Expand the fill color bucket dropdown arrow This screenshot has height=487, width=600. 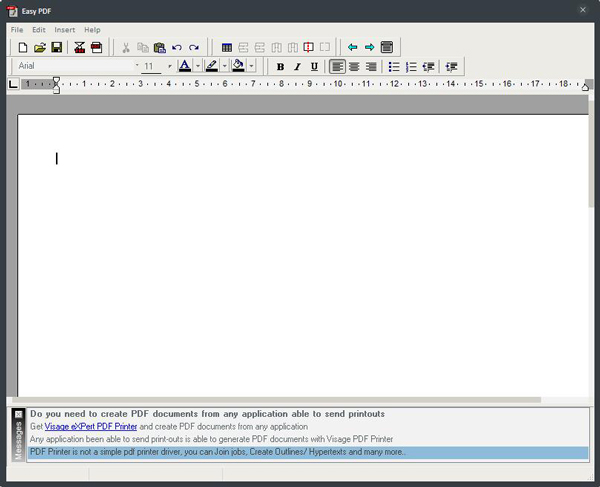251,66
